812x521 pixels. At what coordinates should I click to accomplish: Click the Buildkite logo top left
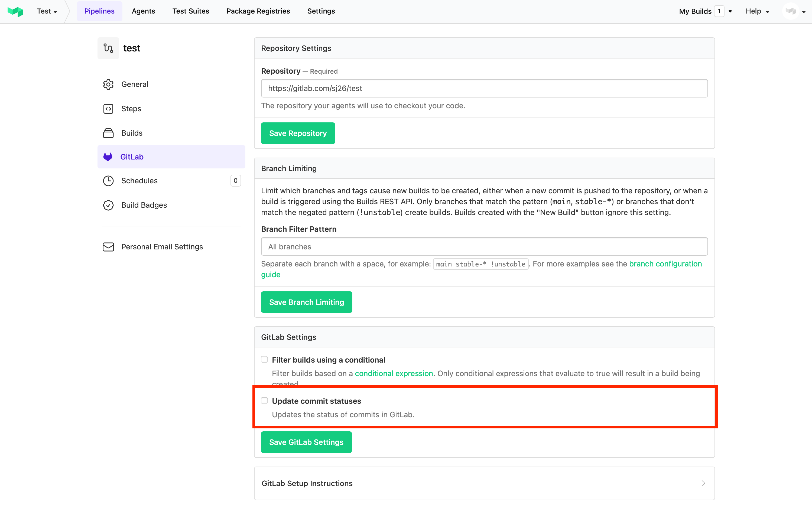pyautogui.click(x=15, y=11)
